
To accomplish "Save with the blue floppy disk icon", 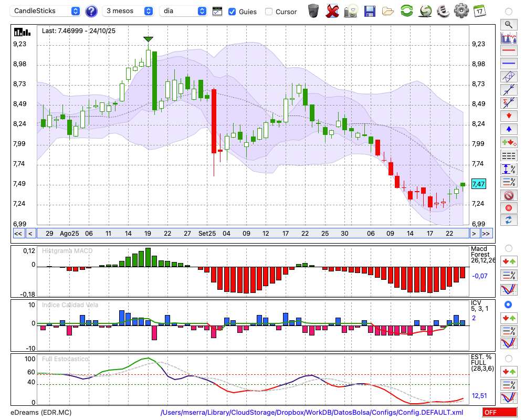I will 370,12.
